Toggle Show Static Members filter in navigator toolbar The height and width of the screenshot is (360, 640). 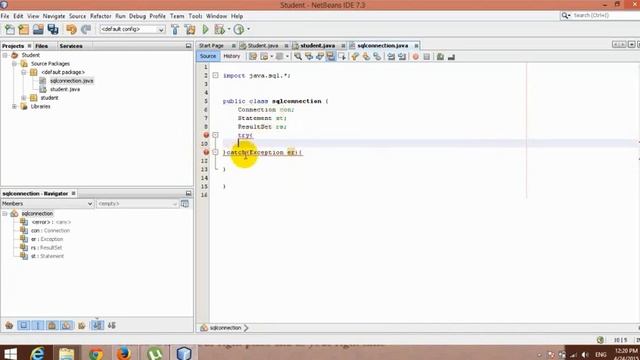coord(38,325)
